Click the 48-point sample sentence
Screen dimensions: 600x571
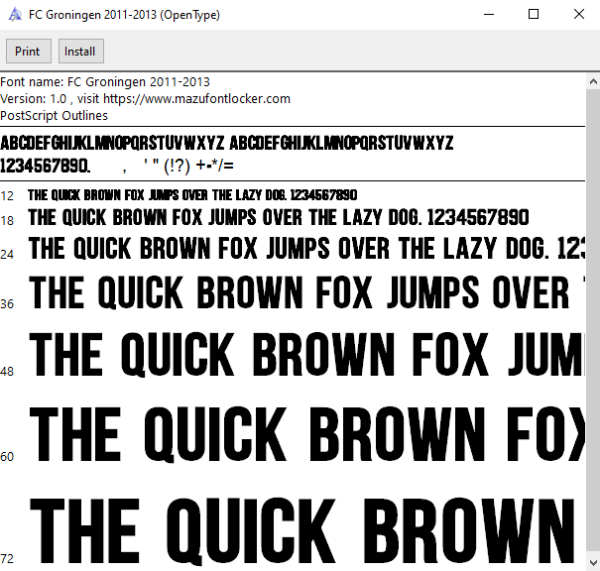point(307,355)
